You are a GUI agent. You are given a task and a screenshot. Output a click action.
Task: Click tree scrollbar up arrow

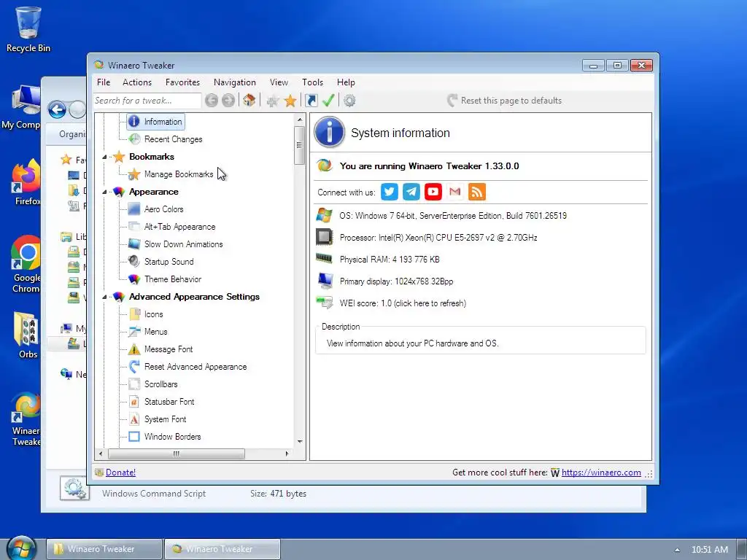coord(300,120)
